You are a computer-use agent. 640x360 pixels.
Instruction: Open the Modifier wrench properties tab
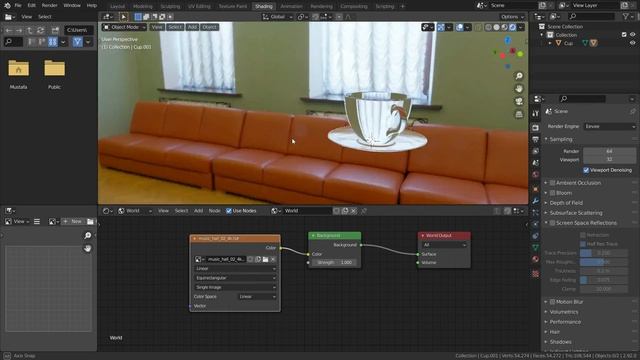point(536,201)
